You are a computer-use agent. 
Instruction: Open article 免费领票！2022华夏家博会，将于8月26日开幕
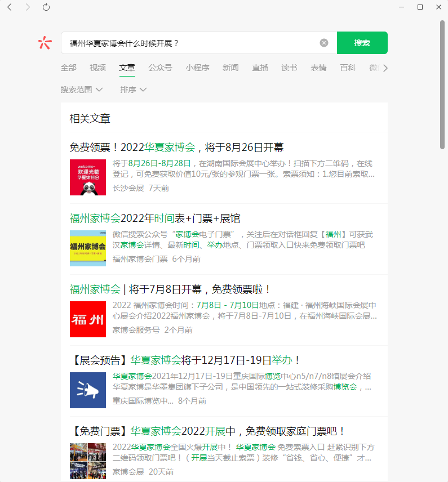[x=176, y=147]
